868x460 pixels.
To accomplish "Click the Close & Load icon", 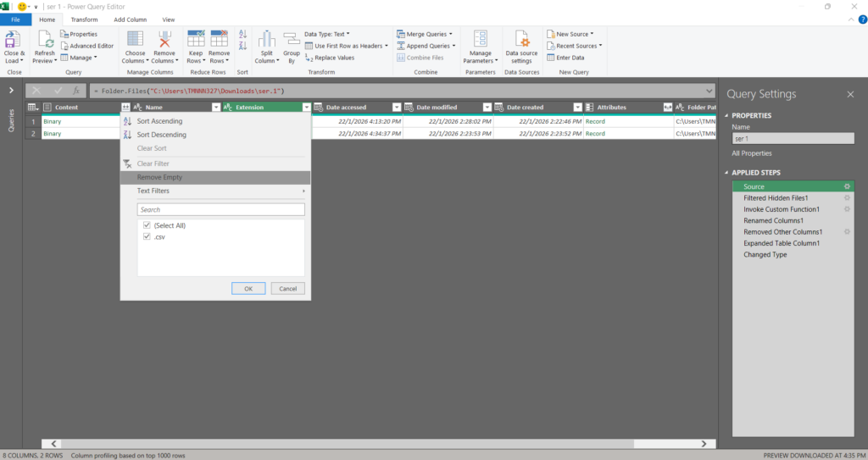I will click(14, 40).
